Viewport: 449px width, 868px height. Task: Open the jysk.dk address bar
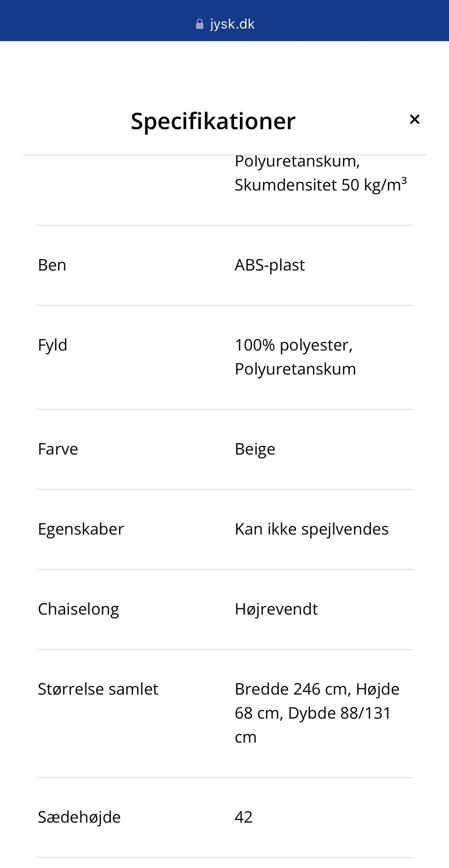tap(225, 24)
